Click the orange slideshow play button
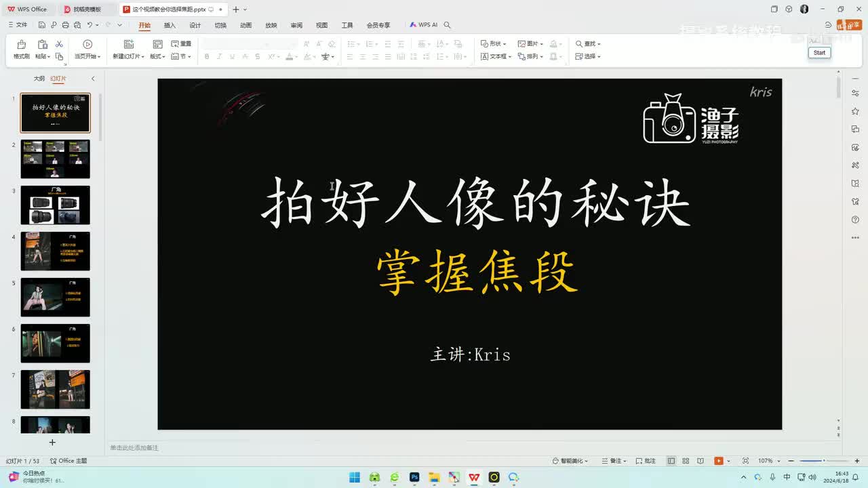The image size is (868, 488). [x=718, y=461]
